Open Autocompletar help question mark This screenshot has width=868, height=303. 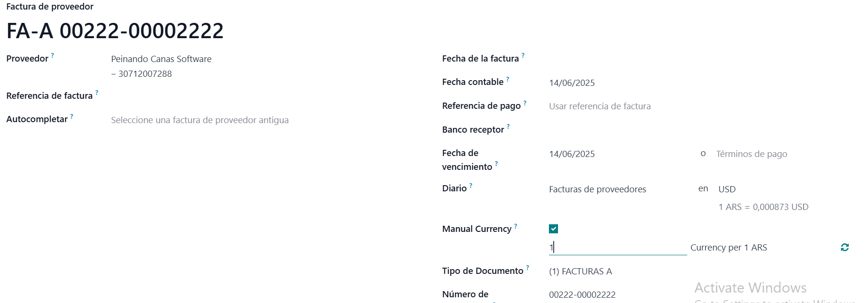72,116
